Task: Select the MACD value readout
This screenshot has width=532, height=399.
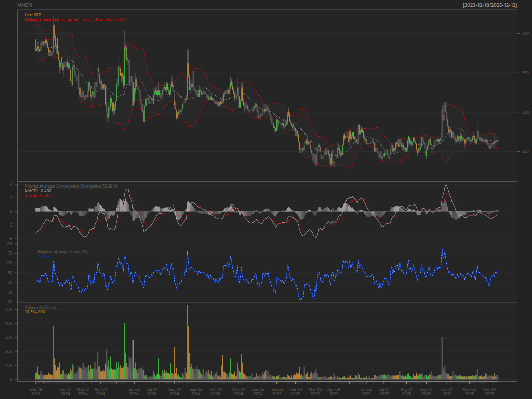Action: [x=38, y=191]
